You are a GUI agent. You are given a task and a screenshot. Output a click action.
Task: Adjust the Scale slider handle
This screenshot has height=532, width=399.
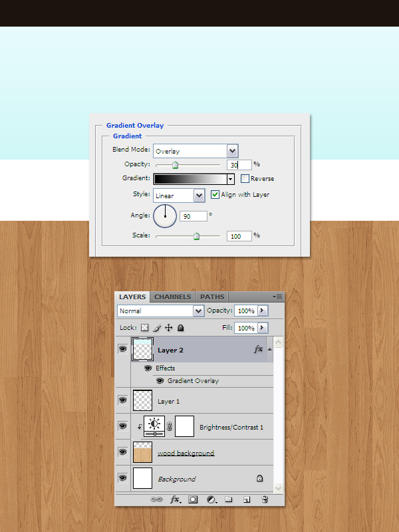pos(196,236)
